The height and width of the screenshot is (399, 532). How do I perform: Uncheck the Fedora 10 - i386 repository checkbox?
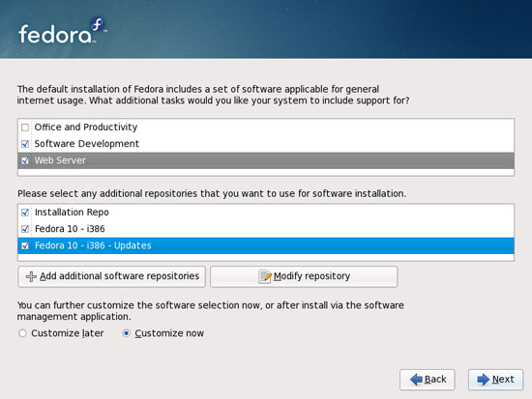click(x=25, y=229)
